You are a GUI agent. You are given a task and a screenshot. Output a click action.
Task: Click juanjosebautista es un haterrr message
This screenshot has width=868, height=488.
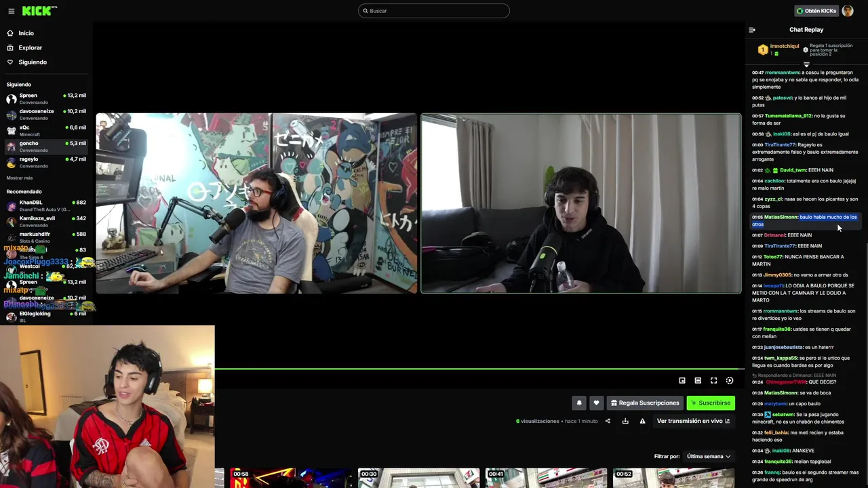point(805,347)
